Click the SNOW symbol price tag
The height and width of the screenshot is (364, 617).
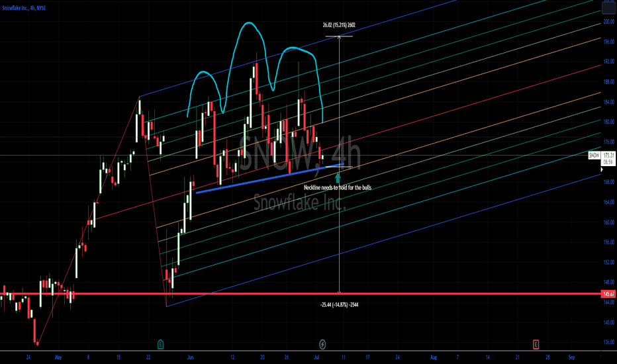pos(594,156)
